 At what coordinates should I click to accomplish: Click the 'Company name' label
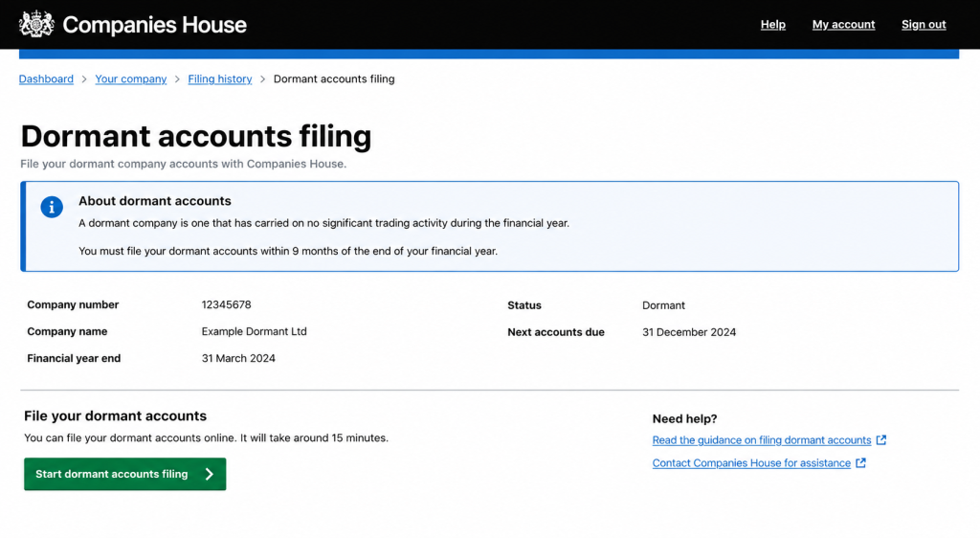(x=67, y=331)
